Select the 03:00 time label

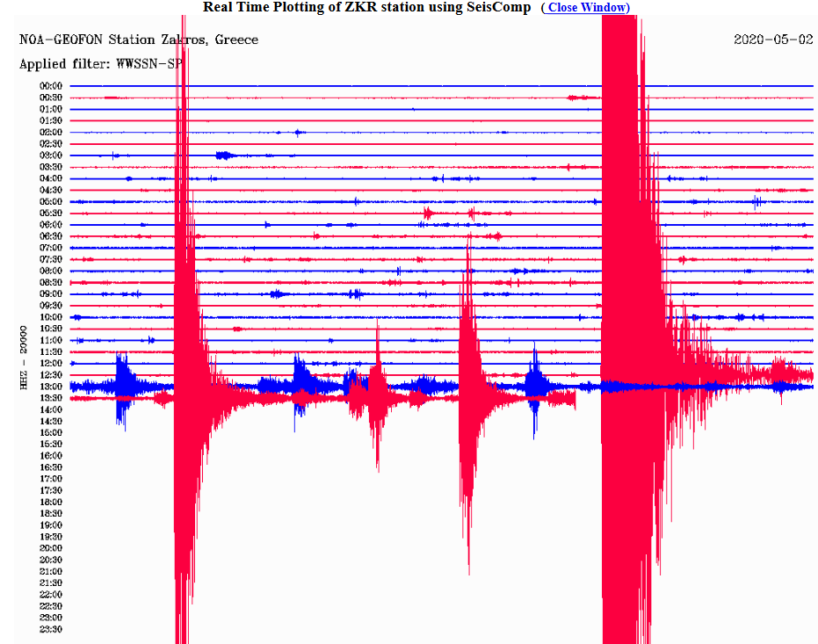click(50, 156)
